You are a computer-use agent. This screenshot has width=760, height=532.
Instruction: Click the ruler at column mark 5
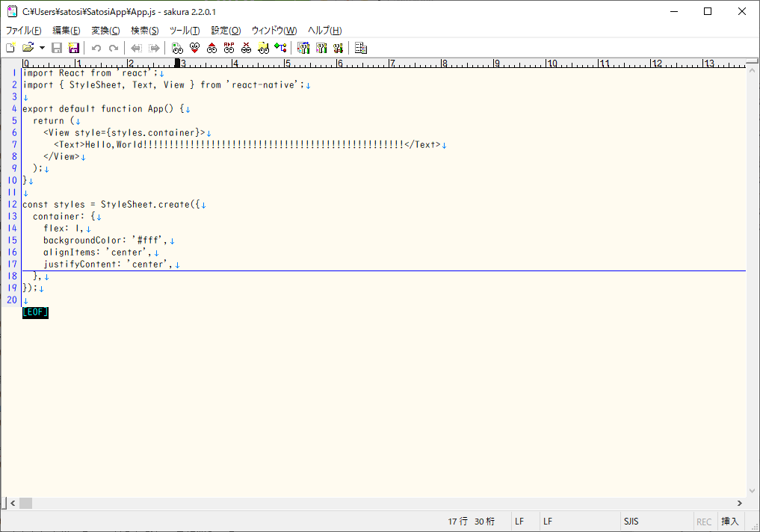coord(288,63)
